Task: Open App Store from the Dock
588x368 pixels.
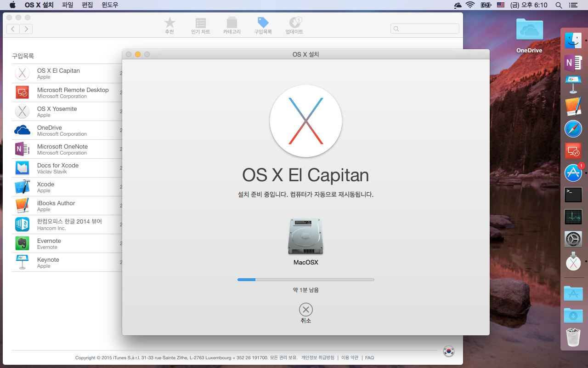Action: coord(573,173)
